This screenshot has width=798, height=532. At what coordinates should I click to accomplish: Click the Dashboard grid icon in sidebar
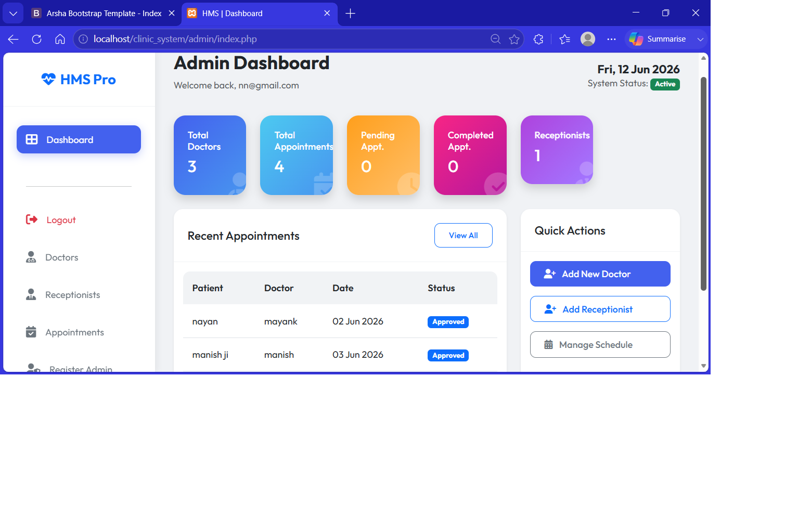[32, 139]
